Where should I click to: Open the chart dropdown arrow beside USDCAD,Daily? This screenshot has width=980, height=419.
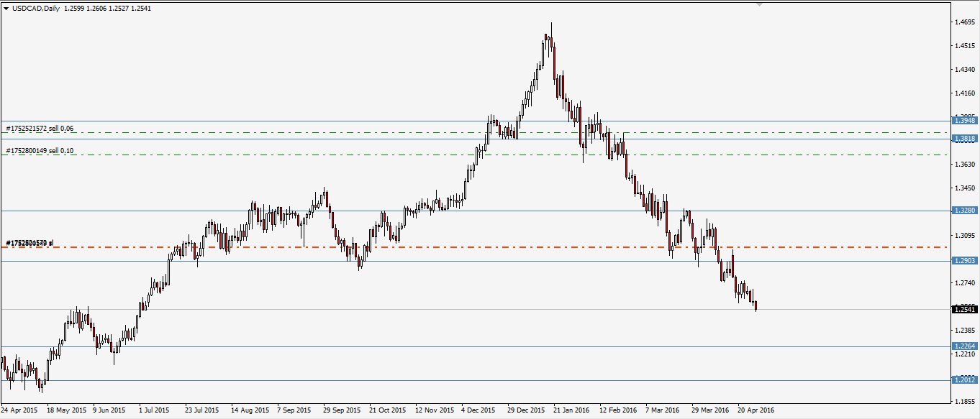[x=6, y=8]
